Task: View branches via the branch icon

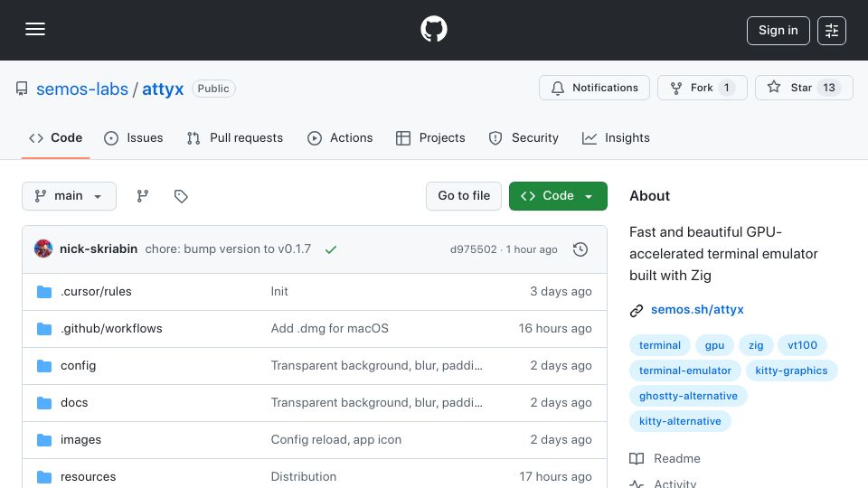Action: point(143,196)
